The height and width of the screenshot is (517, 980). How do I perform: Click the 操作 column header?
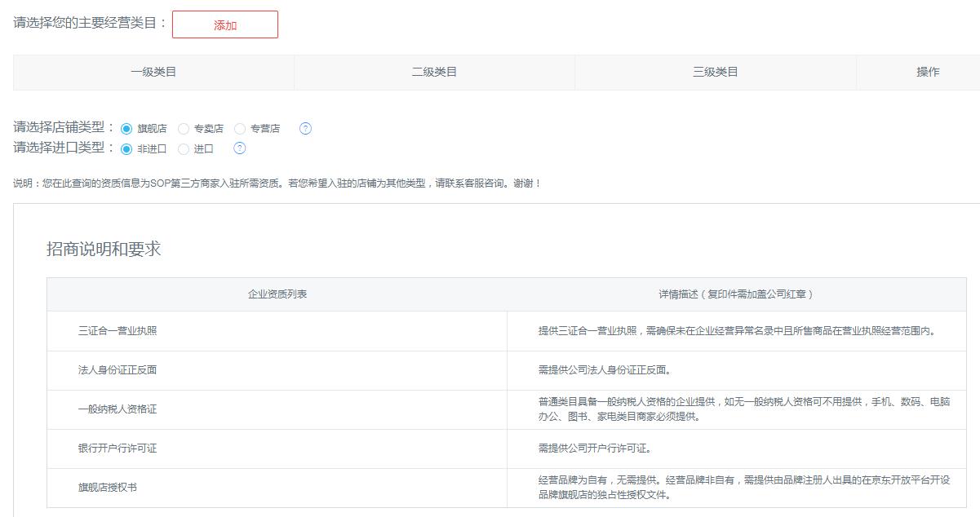pyautogui.click(x=928, y=72)
